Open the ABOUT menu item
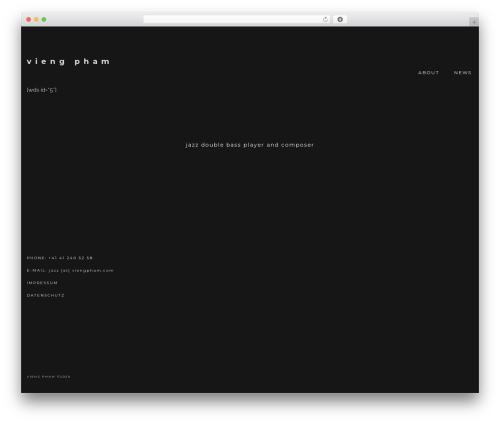This screenshot has width=500, height=423. pyautogui.click(x=428, y=73)
